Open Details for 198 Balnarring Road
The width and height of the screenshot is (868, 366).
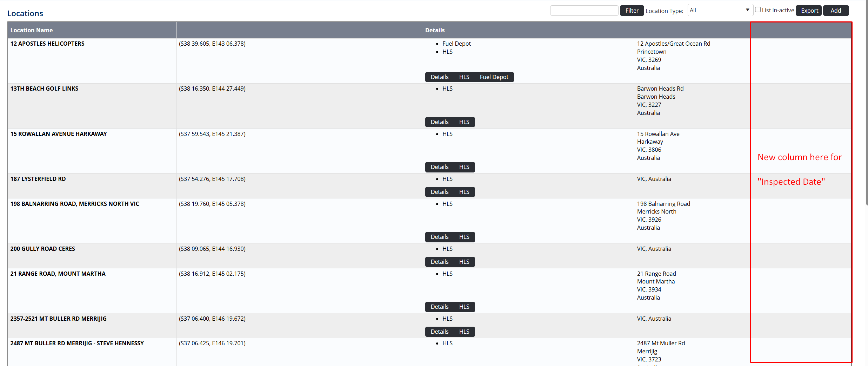(x=439, y=237)
